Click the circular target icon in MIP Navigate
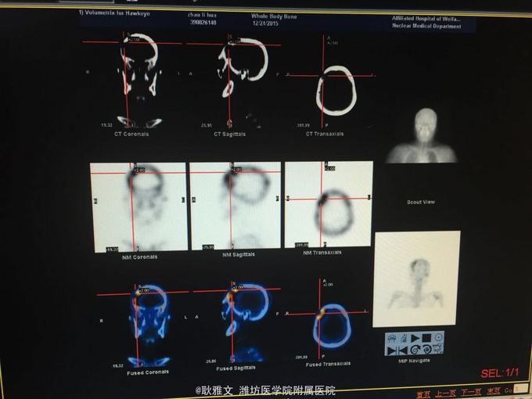Screen dimensions: 532x399 tap(438, 339)
